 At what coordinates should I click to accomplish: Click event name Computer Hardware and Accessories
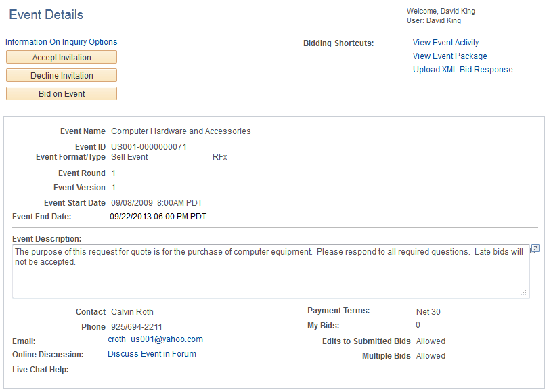(x=181, y=131)
